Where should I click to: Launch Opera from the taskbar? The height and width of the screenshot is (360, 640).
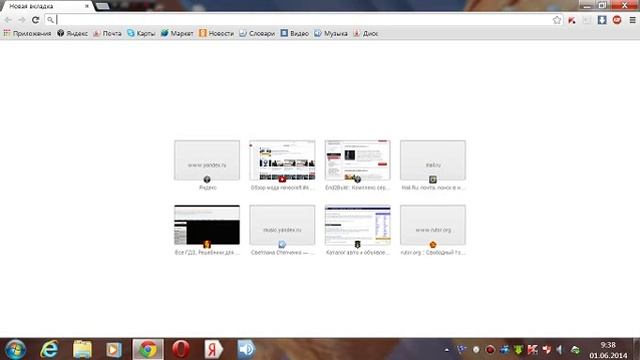point(180,349)
